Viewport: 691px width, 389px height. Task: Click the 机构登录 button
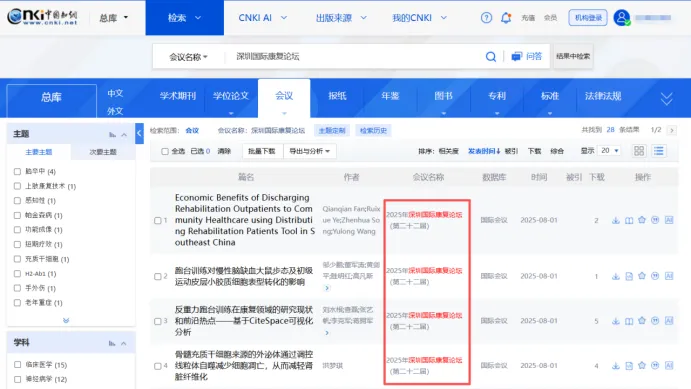[588, 18]
